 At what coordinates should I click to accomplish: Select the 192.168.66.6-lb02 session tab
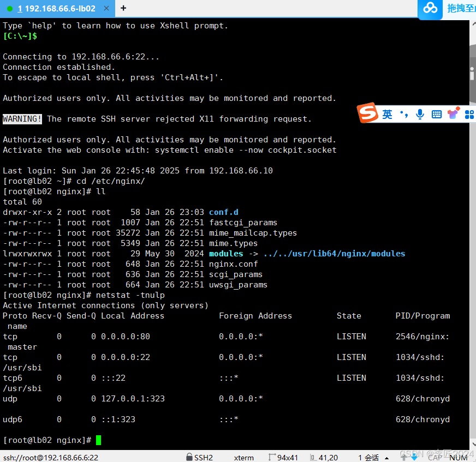tap(56, 9)
